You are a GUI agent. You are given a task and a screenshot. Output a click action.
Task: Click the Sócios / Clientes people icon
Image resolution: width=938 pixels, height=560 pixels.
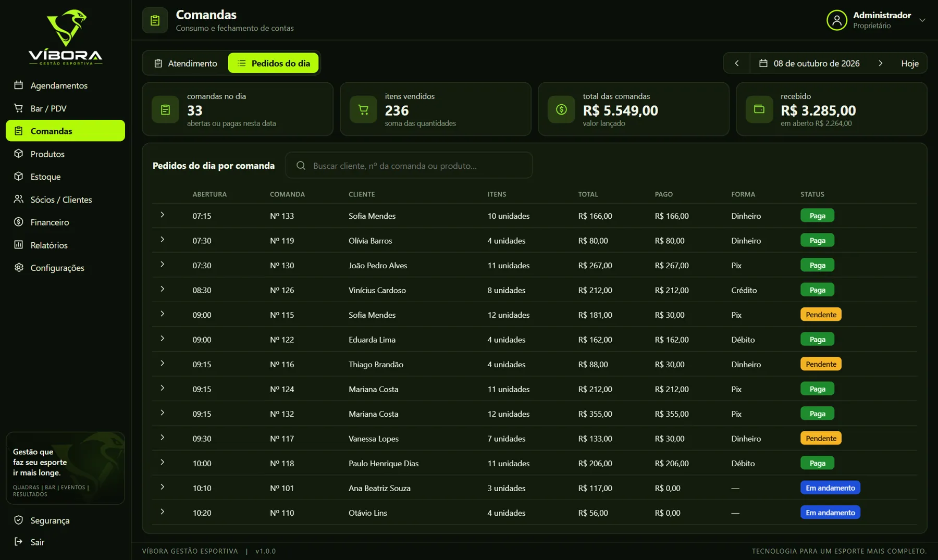[19, 199]
